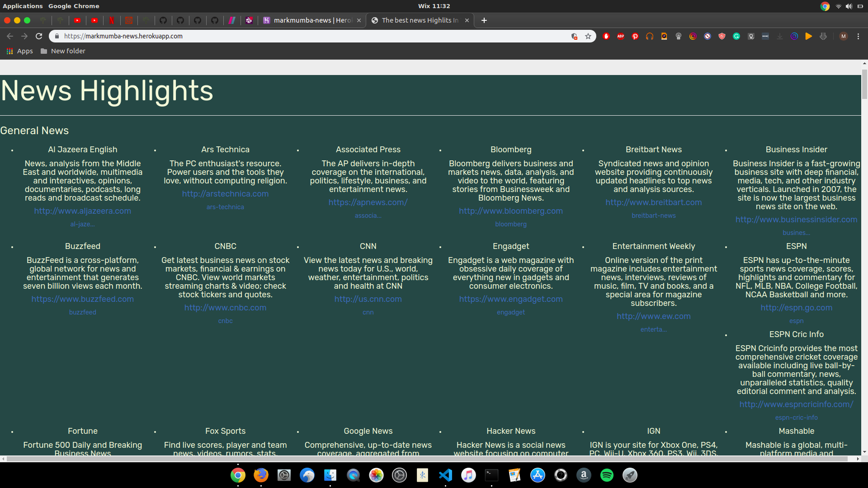
Task: Open the new tab plus button
Action: [484, 20]
